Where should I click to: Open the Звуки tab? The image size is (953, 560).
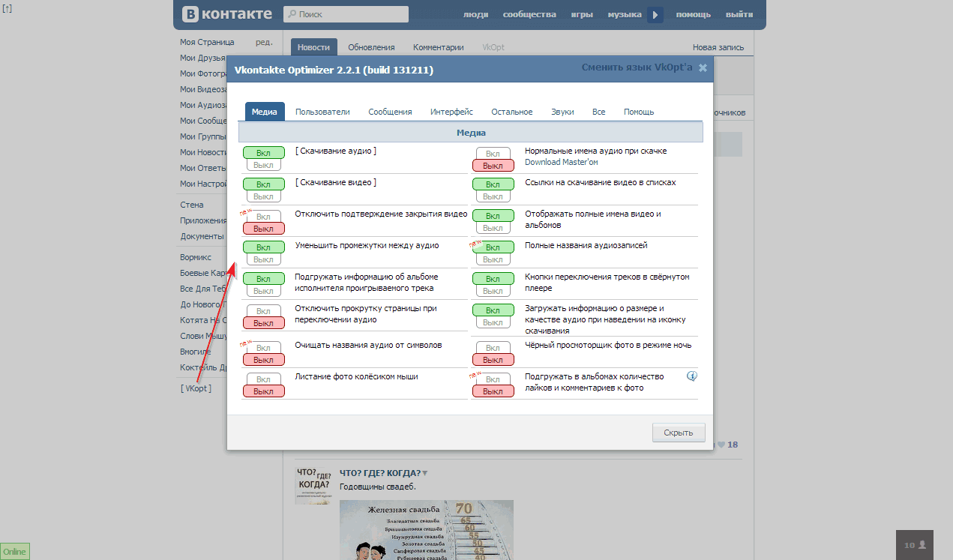(562, 112)
